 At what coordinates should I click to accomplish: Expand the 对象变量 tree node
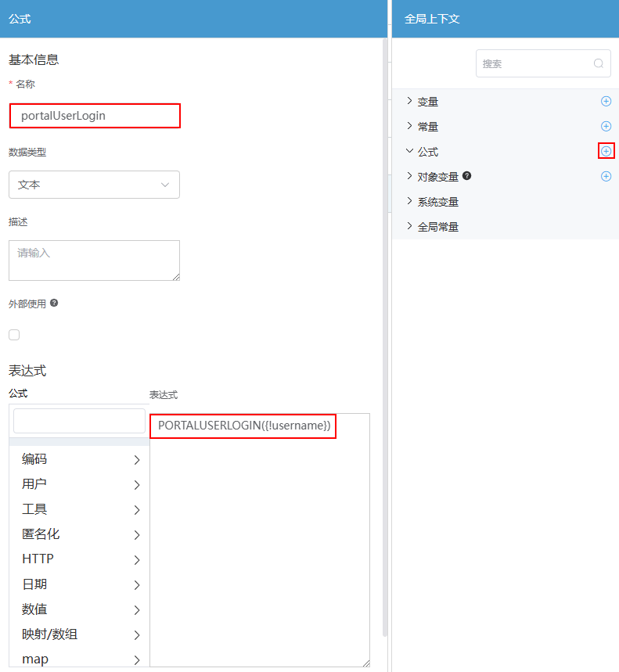[x=409, y=176]
